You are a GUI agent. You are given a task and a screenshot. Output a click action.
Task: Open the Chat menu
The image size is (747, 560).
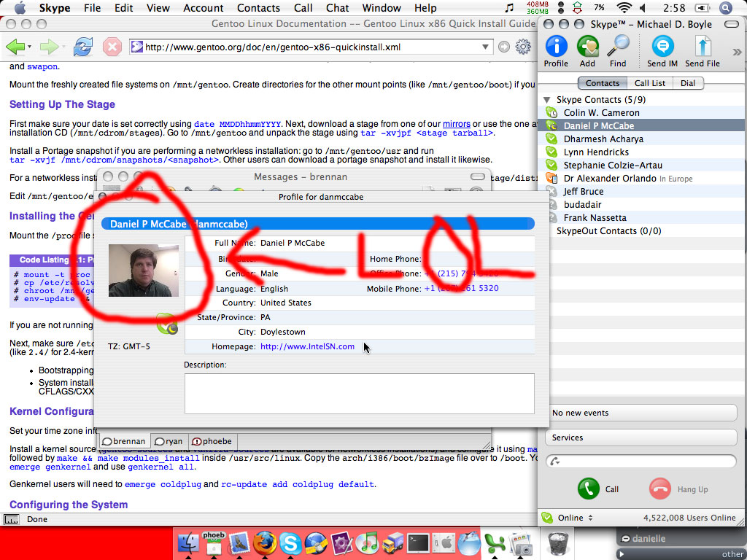coord(337,7)
